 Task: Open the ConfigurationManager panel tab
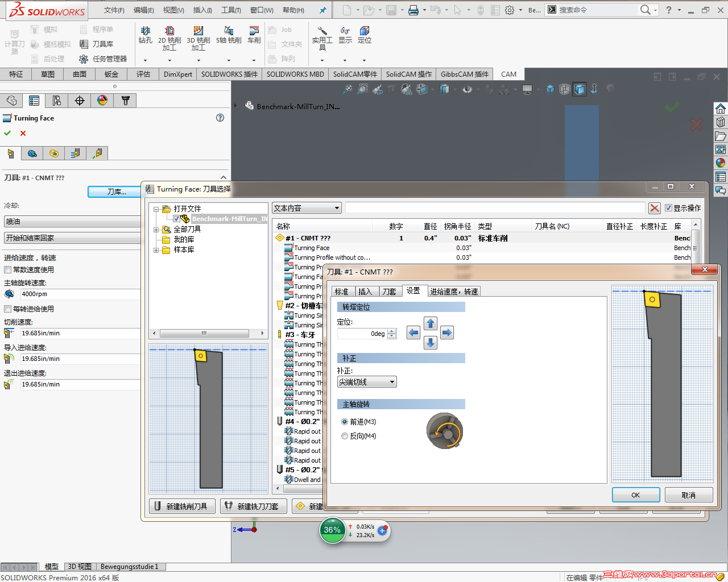pyautogui.click(x=57, y=101)
